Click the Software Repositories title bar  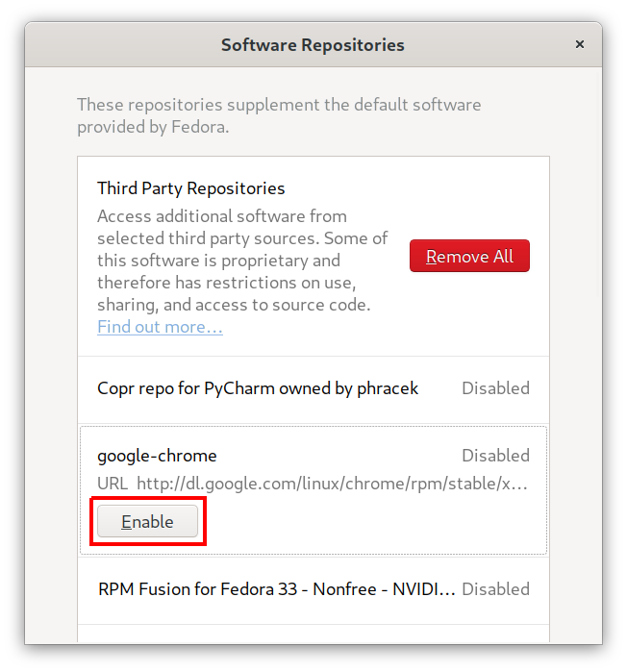pyautogui.click(x=313, y=44)
